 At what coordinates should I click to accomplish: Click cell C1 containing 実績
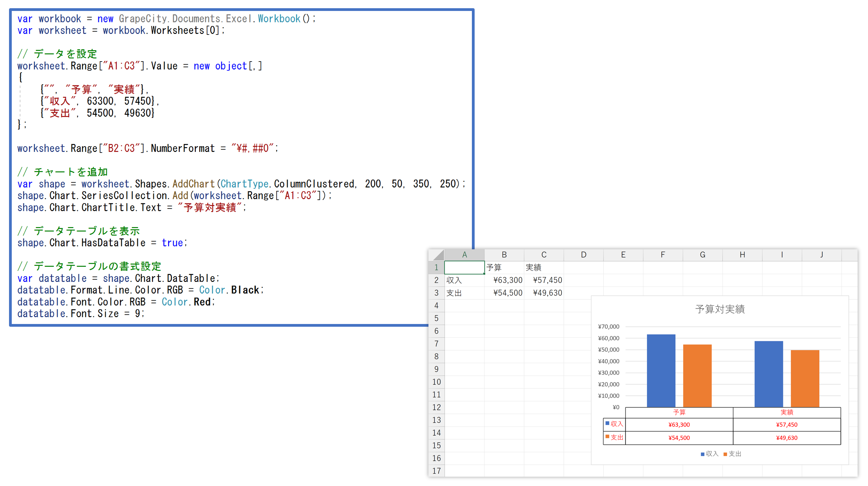click(544, 268)
